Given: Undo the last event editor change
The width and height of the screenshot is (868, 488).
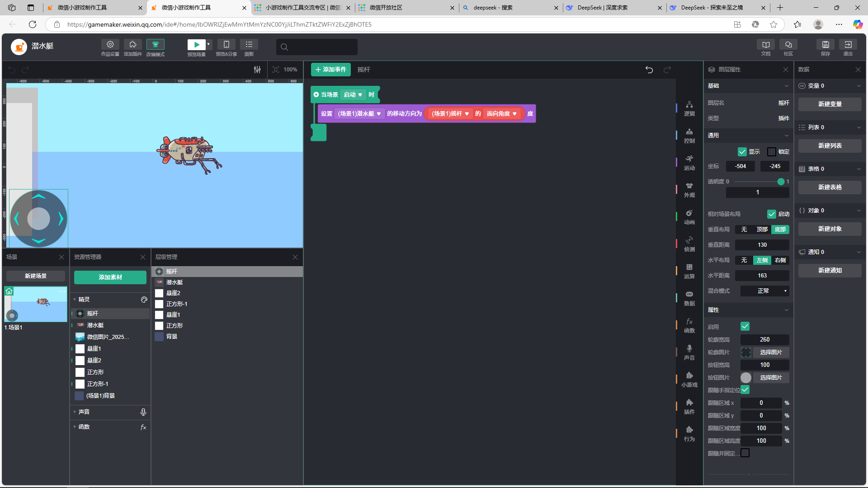Looking at the screenshot, I should pyautogui.click(x=649, y=70).
